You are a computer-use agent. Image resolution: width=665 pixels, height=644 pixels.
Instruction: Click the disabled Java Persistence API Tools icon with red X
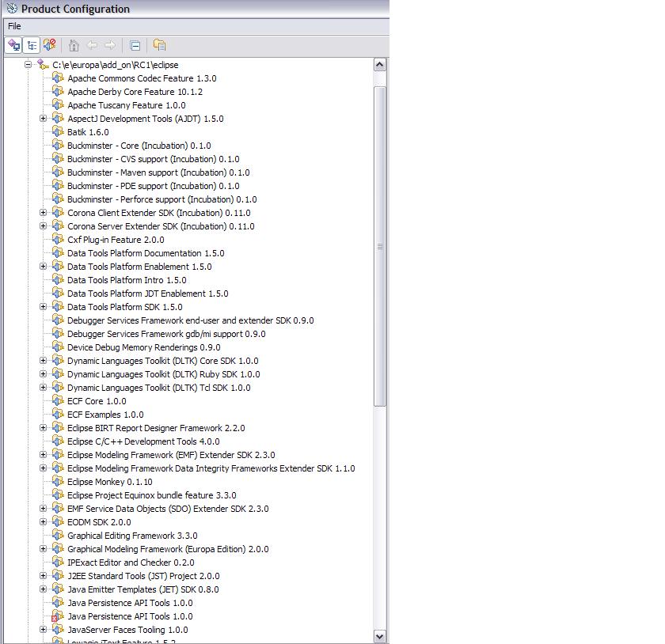pyautogui.click(x=58, y=616)
